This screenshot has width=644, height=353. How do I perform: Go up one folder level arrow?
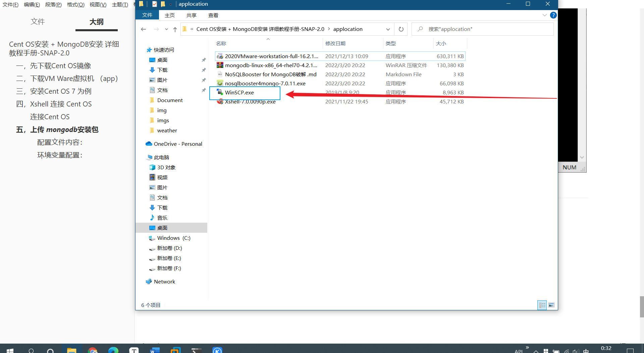tap(175, 29)
